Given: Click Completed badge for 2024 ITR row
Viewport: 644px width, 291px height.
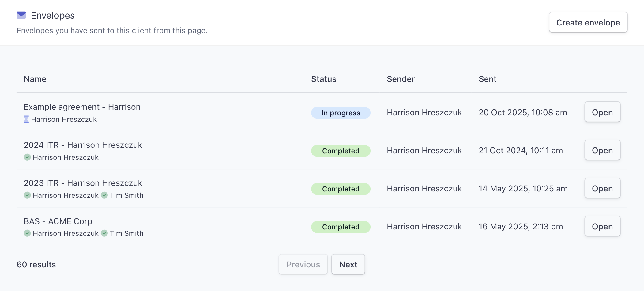Looking at the screenshot, I should tap(341, 151).
